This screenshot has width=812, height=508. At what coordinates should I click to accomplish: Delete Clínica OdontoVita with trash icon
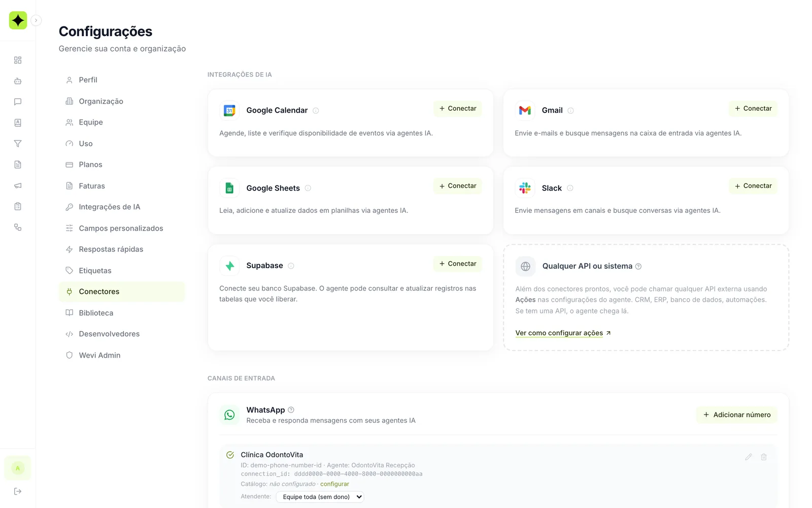tap(763, 457)
